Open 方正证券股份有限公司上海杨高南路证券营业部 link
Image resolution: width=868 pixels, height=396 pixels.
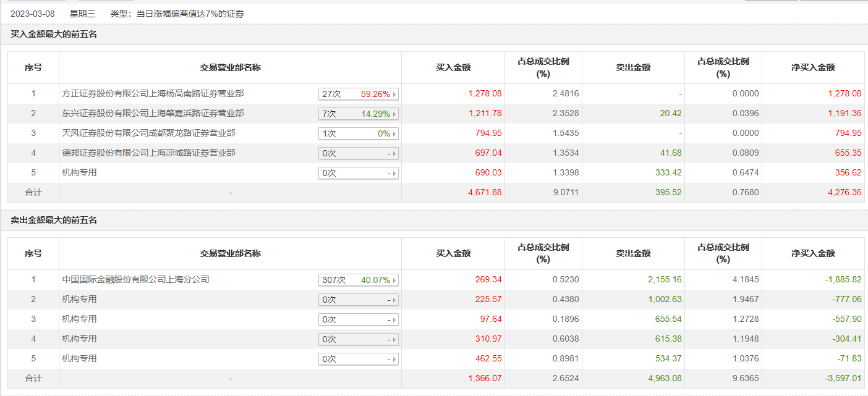(x=153, y=94)
